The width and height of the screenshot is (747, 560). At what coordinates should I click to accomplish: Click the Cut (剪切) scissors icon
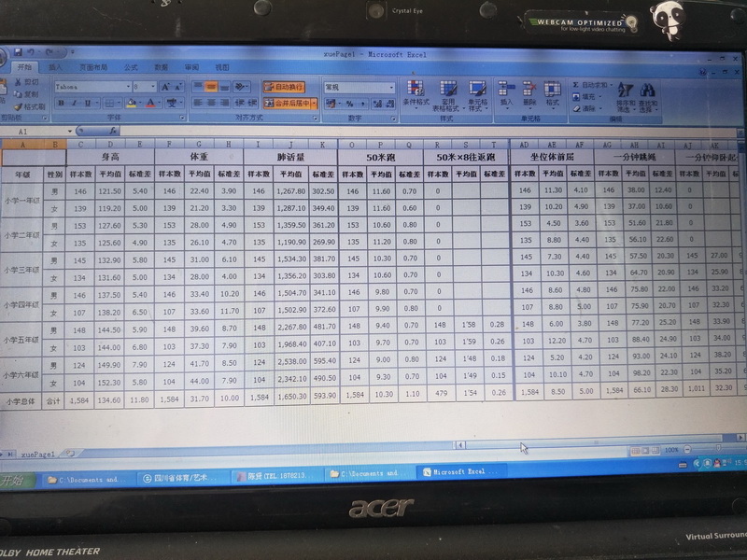tap(27, 83)
